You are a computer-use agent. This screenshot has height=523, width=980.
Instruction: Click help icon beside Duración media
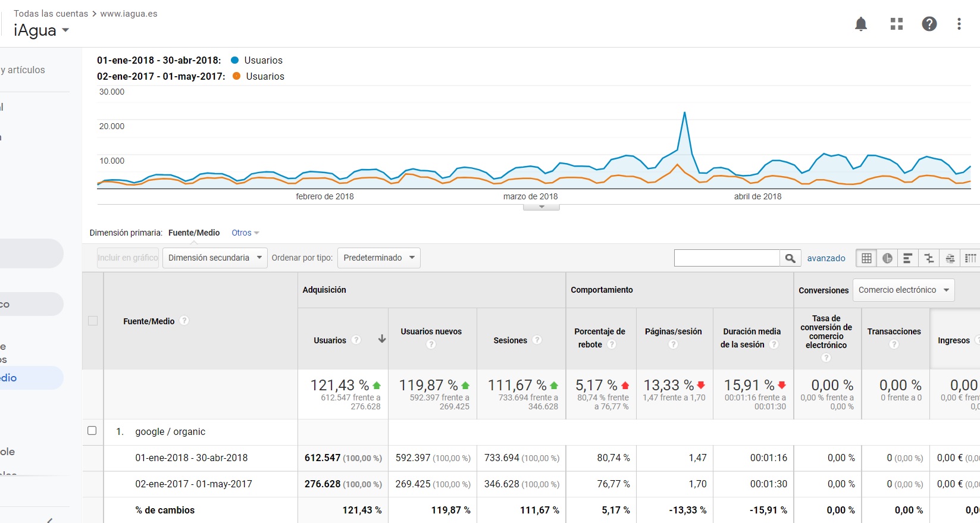[774, 345]
